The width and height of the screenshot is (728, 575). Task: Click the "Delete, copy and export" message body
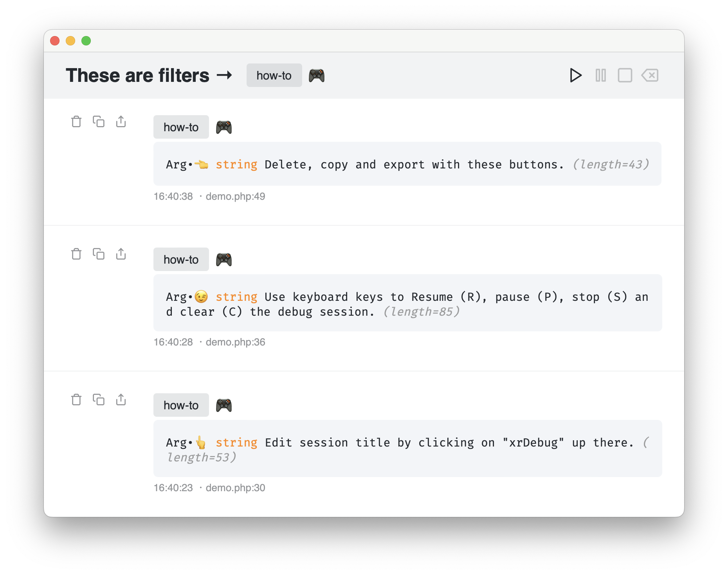pyautogui.click(x=407, y=164)
